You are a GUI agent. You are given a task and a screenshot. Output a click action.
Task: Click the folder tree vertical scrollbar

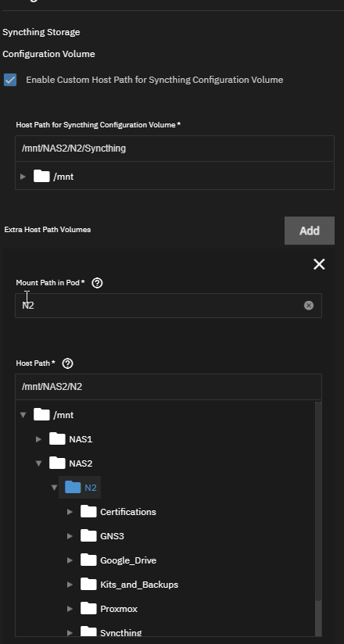click(318, 501)
